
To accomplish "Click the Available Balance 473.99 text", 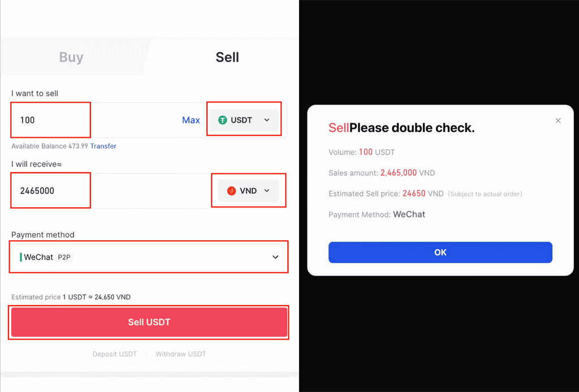I will [x=49, y=146].
